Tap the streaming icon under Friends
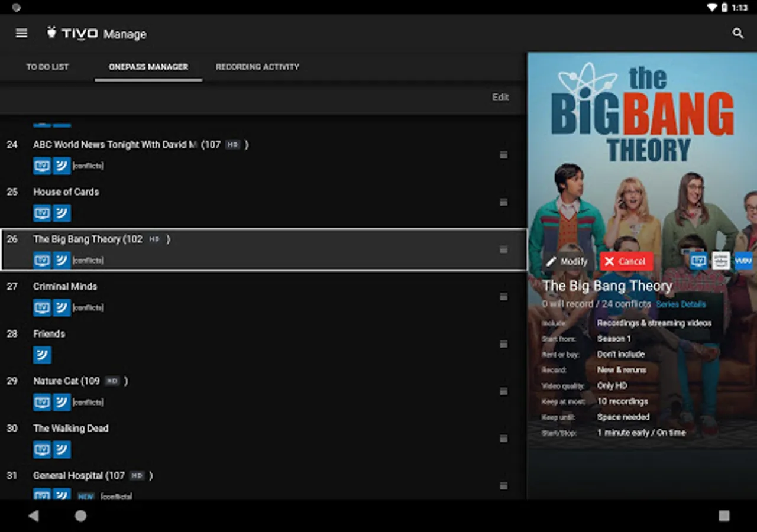 point(42,355)
